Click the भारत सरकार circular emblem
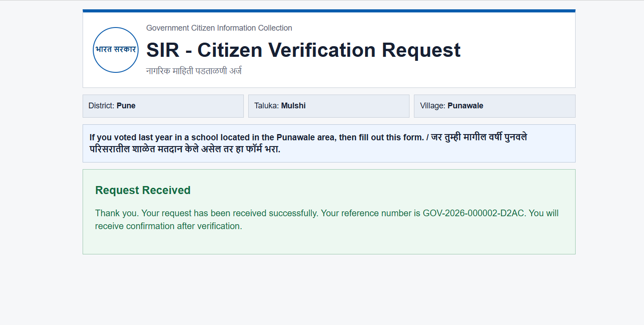644x325 pixels. tap(115, 50)
